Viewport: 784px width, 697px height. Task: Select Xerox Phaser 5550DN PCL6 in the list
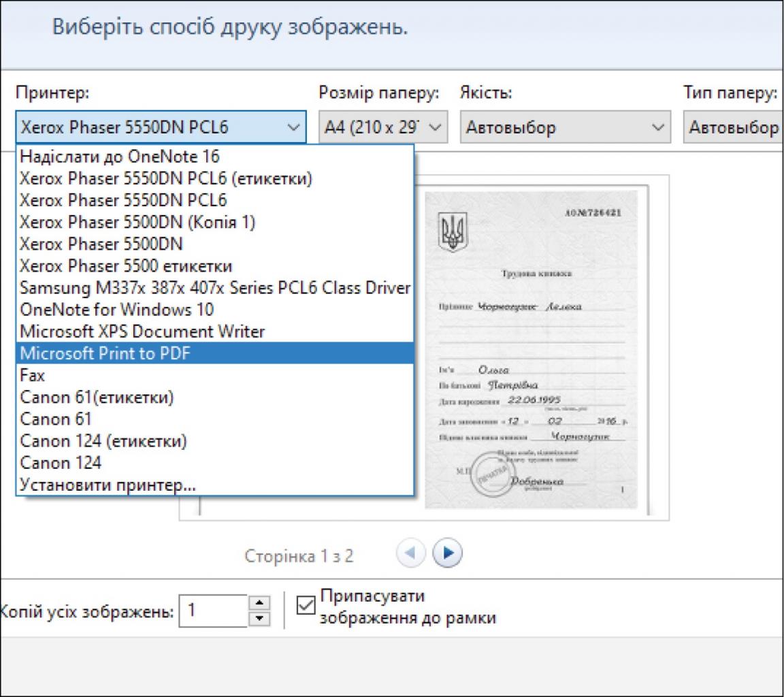215,201
